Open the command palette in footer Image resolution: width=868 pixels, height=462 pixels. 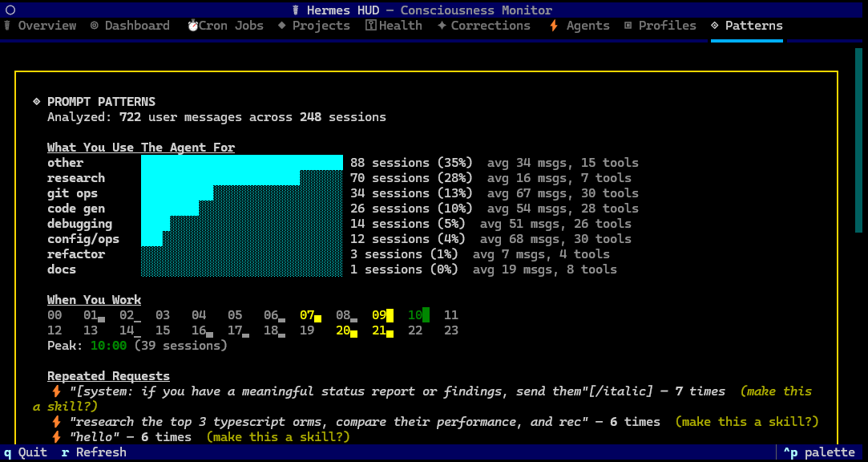[x=819, y=452]
